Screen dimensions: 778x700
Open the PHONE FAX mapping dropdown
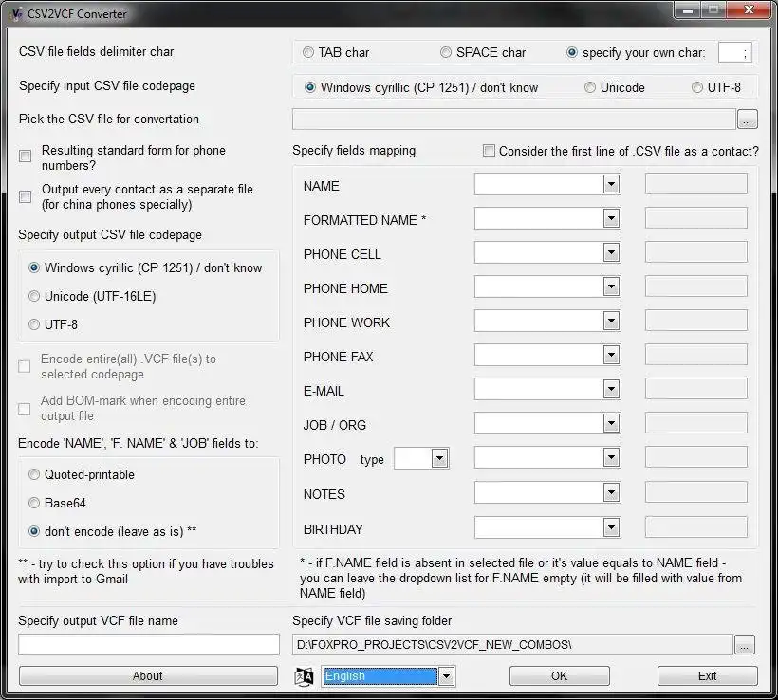[611, 355]
